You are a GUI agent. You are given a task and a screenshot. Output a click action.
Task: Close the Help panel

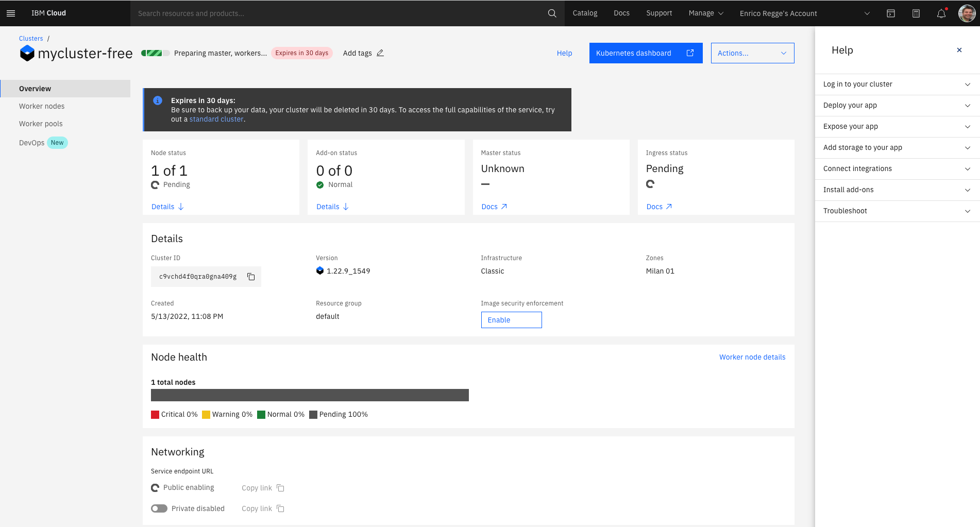pyautogui.click(x=959, y=50)
